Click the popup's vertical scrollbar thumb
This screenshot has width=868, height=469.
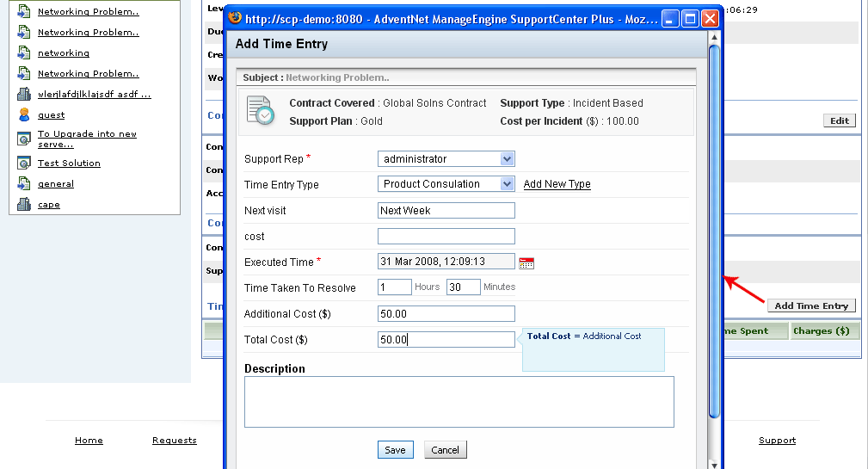coord(714,231)
